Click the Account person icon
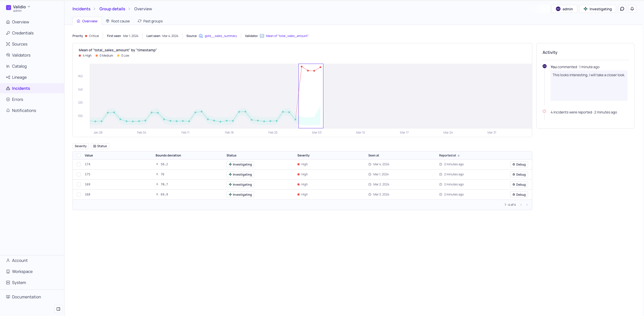The width and height of the screenshot is (644, 316). click(8, 260)
